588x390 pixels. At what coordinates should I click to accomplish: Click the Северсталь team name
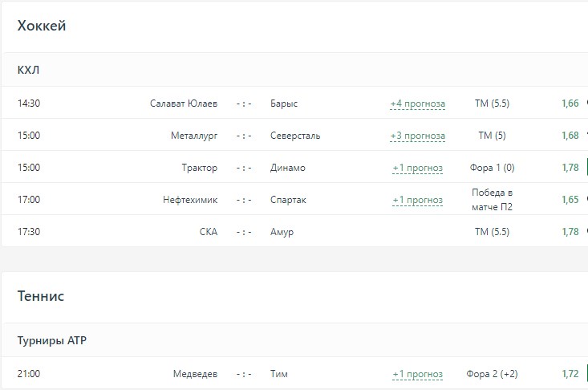pos(295,136)
